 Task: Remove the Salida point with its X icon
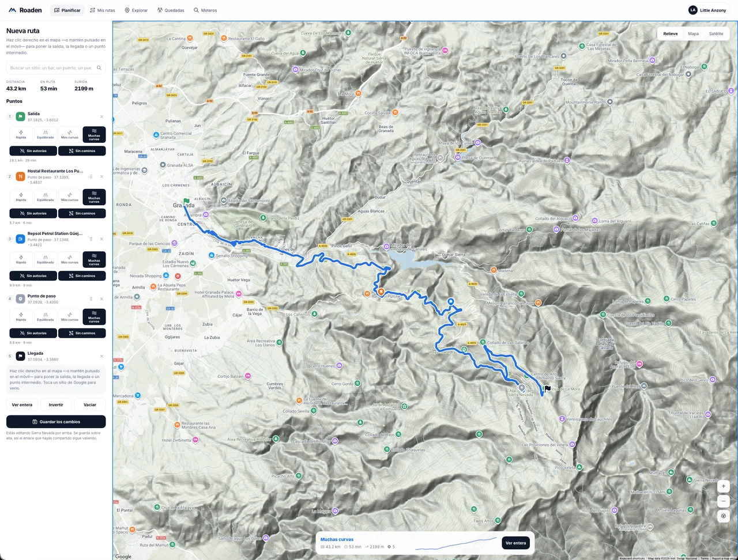pos(102,116)
